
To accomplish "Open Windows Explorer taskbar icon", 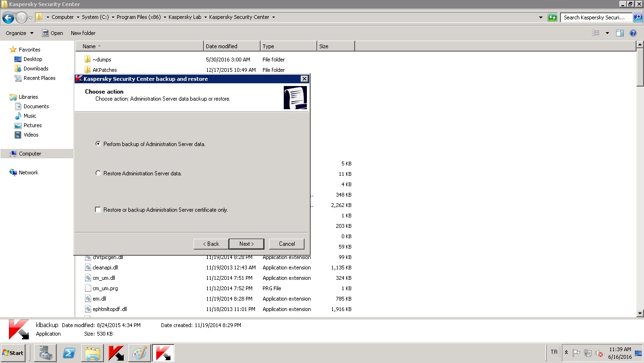I will [x=93, y=353].
